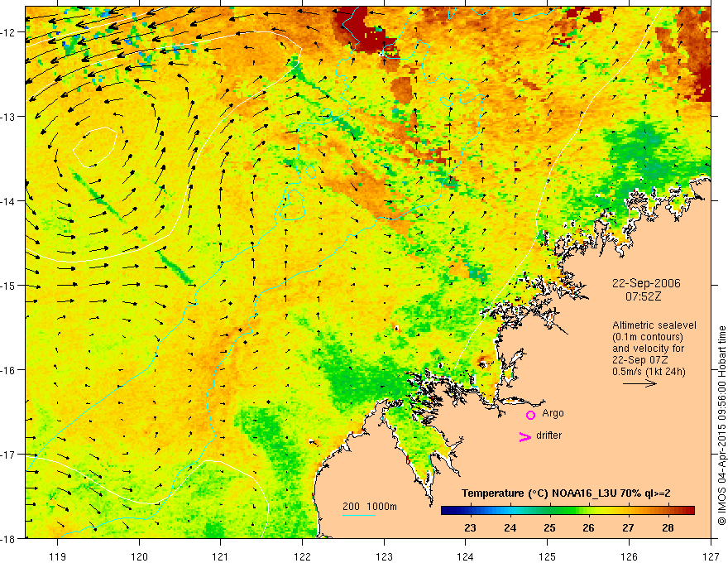The height and width of the screenshot is (563, 728).
Task: Click the color bar tick label 23
Action: [x=471, y=527]
